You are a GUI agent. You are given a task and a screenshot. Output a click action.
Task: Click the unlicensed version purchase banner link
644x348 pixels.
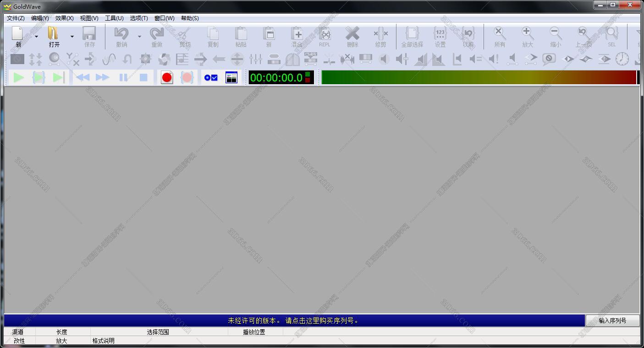(294, 321)
